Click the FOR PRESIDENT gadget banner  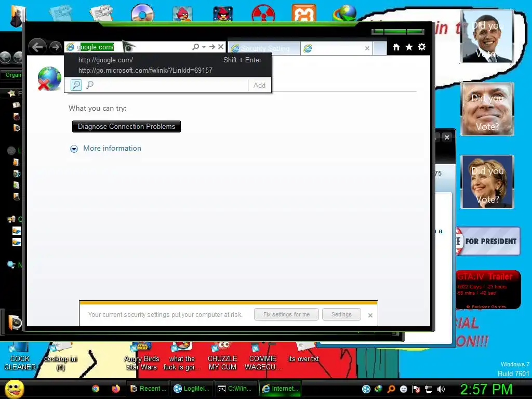point(488,241)
